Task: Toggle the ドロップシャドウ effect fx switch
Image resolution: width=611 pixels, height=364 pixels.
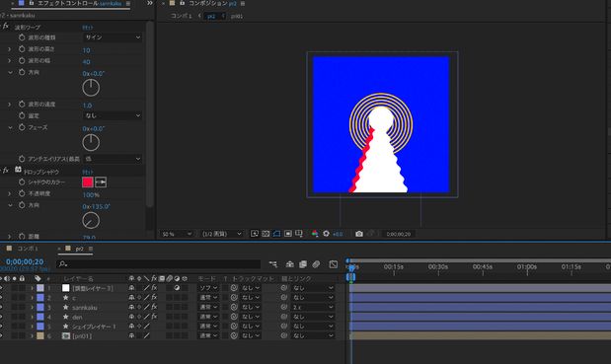Action: click(6, 171)
